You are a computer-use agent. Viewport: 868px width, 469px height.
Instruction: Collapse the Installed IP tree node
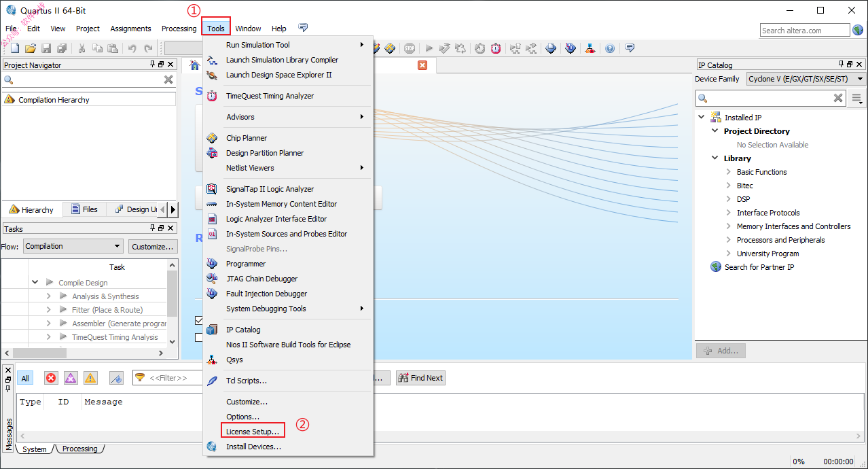point(702,117)
